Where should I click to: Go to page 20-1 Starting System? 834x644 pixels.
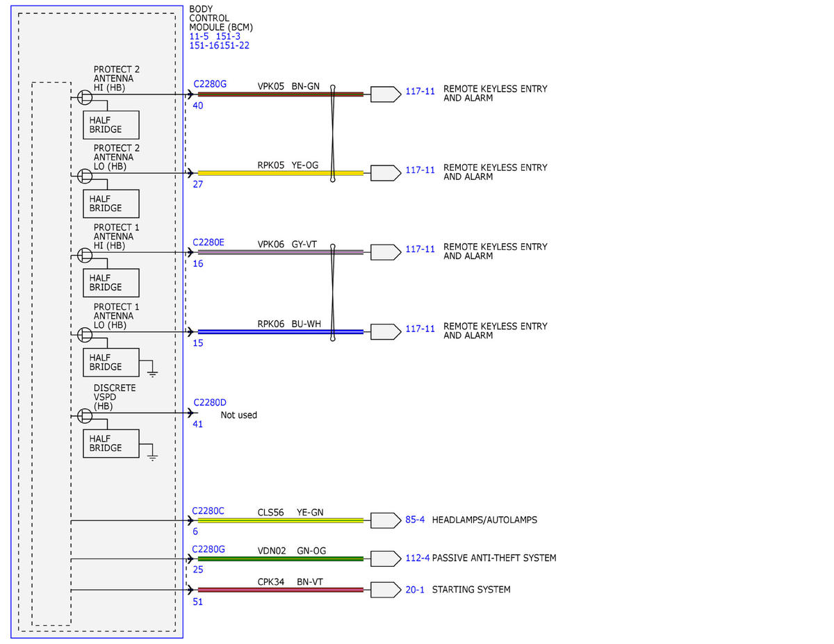[415, 590]
